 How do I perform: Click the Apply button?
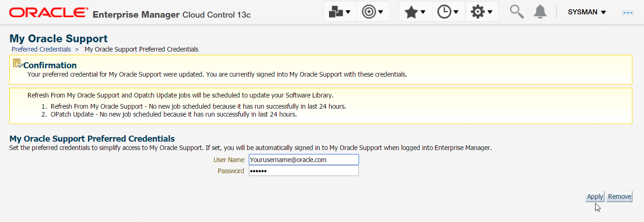tap(595, 196)
